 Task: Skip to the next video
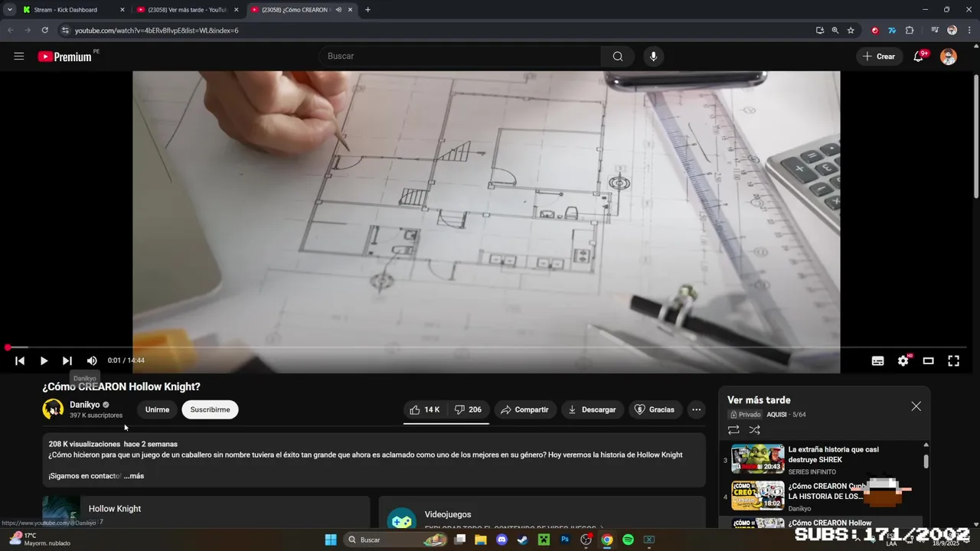pyautogui.click(x=67, y=360)
